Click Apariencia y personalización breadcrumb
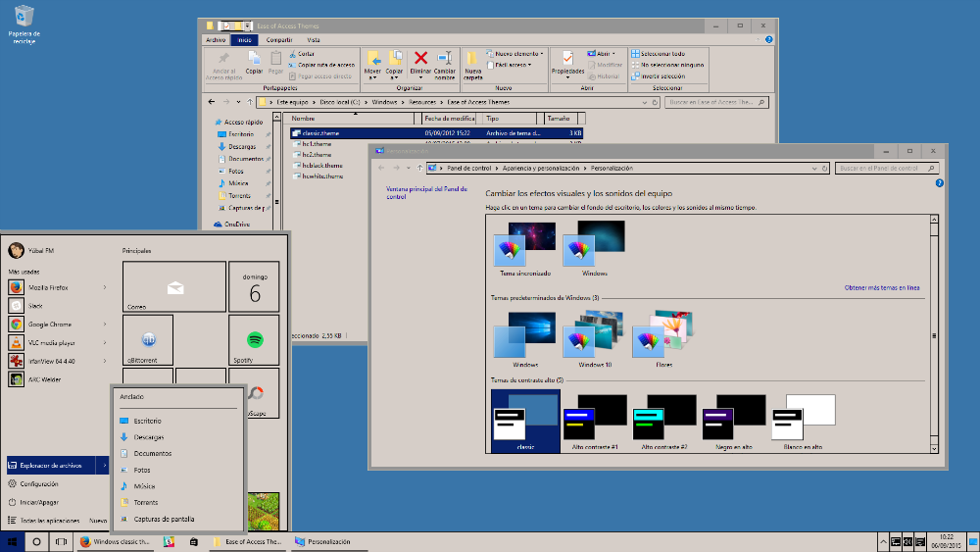The image size is (980, 552). (541, 169)
